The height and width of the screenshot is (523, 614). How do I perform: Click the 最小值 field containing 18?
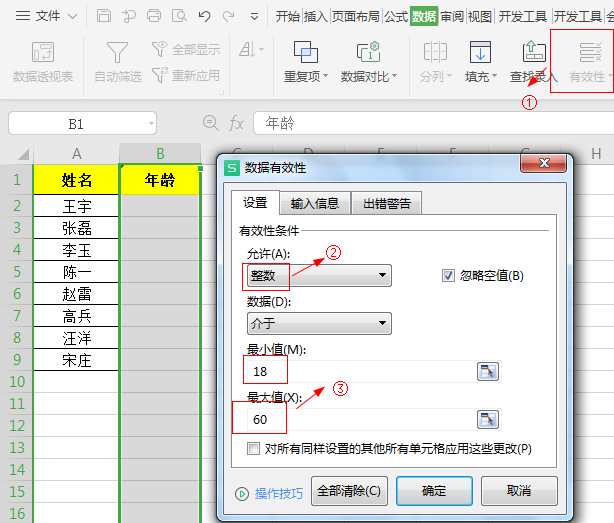point(360,371)
